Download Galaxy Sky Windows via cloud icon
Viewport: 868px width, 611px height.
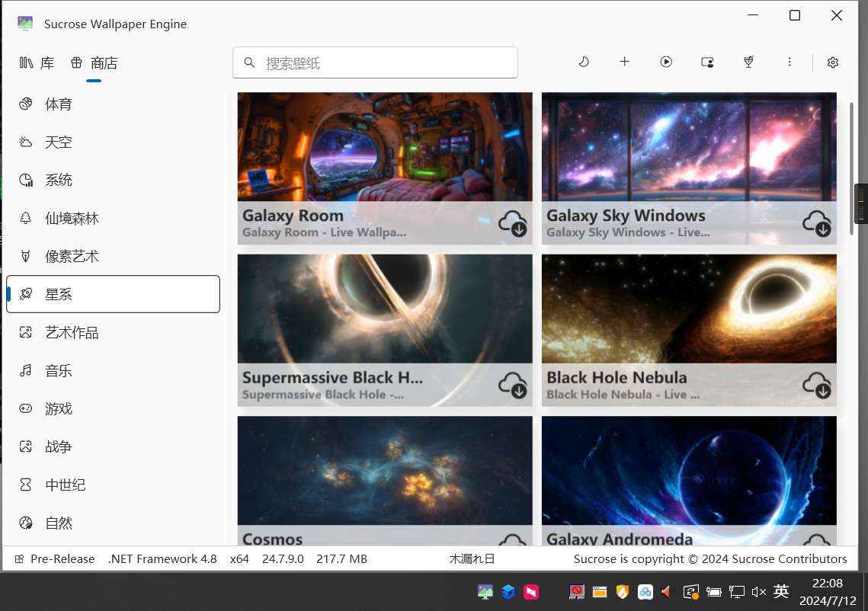pyautogui.click(x=817, y=224)
